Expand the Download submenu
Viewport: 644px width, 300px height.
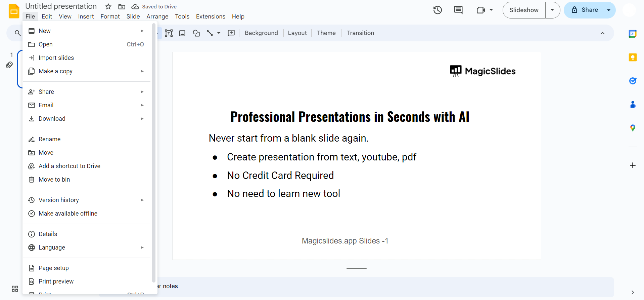tap(142, 119)
